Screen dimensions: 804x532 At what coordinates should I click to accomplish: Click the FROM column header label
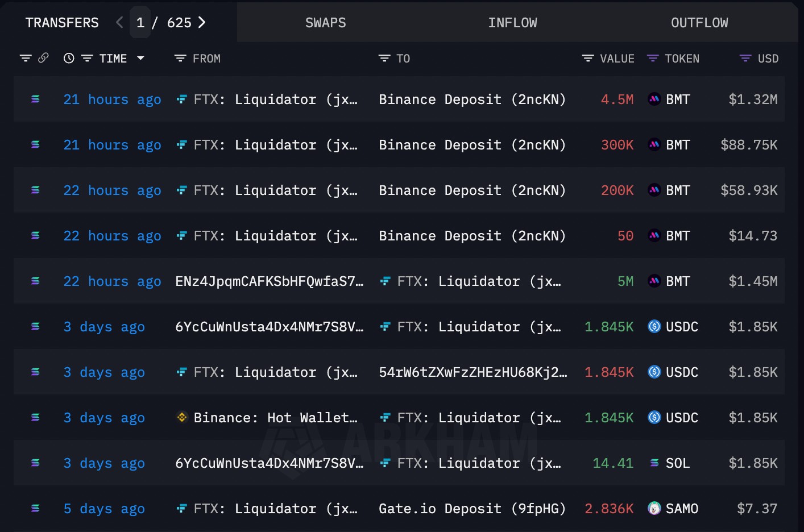(x=206, y=59)
